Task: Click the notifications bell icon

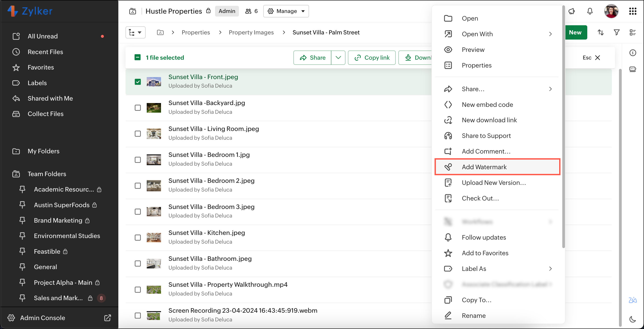Action: point(590,11)
